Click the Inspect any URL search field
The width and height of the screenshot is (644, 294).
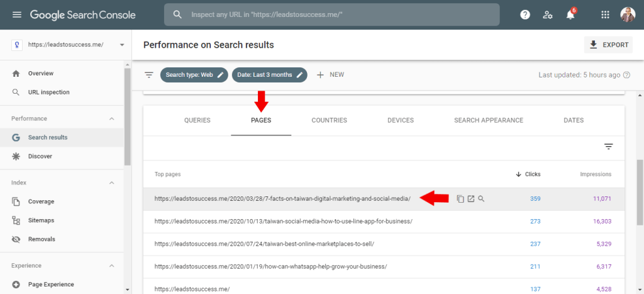(332, 15)
